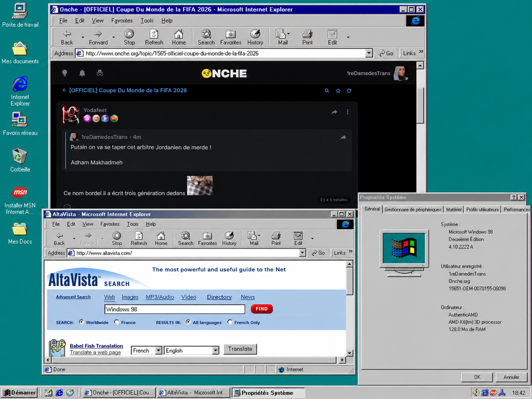Open notifications bell on Onche header
The image size is (532, 399).
click(x=82, y=73)
